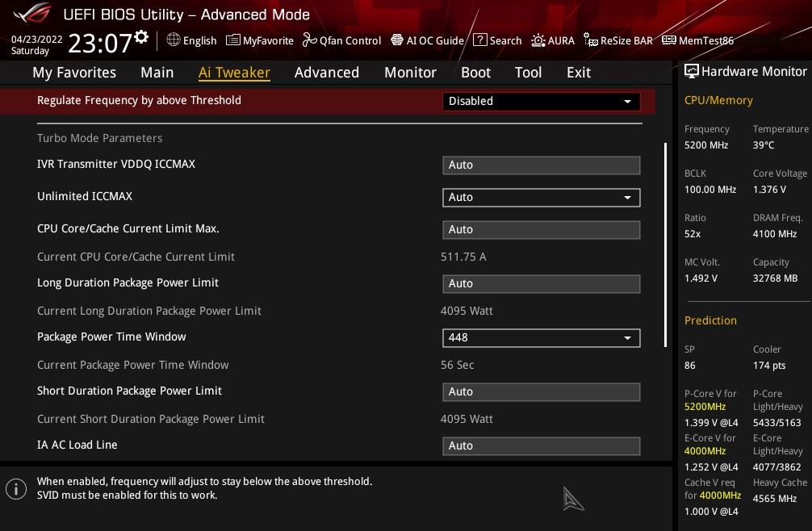Go to the Boot tab
The image size is (812, 531).
(x=475, y=73)
